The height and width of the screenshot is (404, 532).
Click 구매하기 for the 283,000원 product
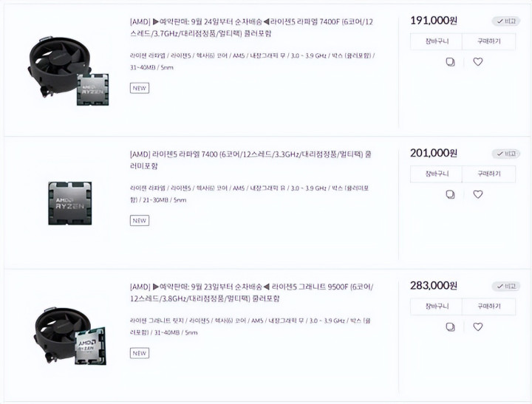[489, 307]
